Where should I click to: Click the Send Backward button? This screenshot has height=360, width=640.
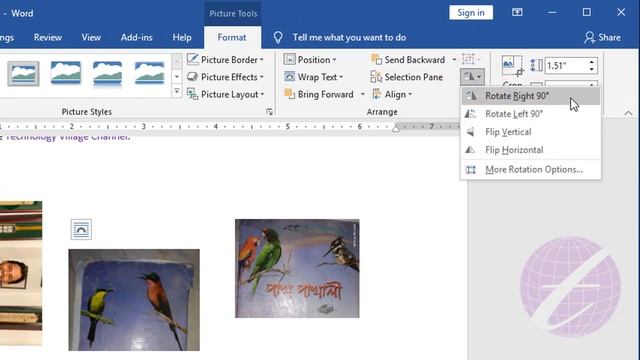(x=408, y=60)
